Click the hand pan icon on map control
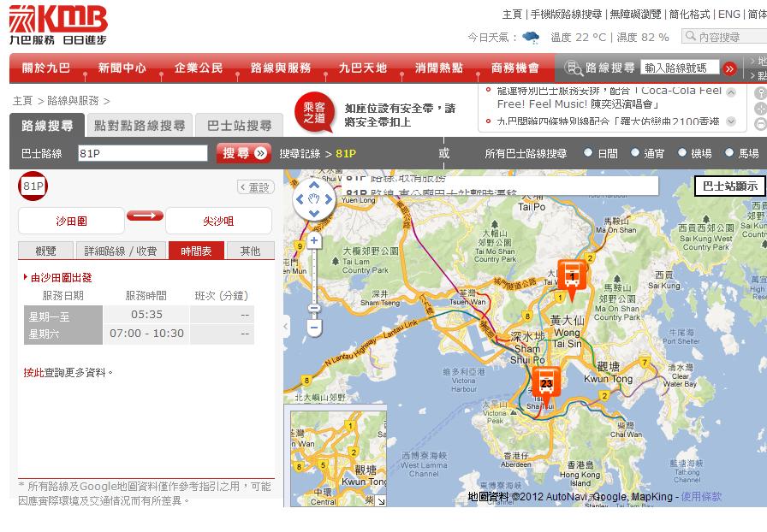 pos(314,199)
